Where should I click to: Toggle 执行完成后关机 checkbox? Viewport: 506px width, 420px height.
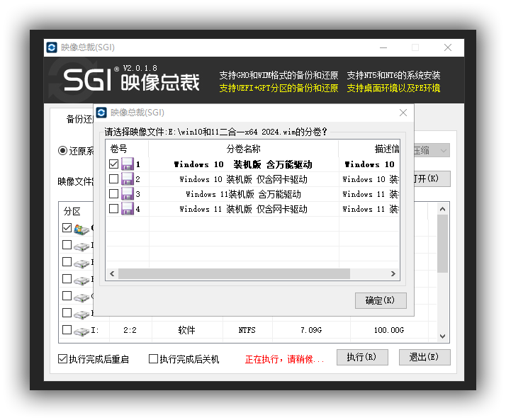pyautogui.click(x=153, y=359)
